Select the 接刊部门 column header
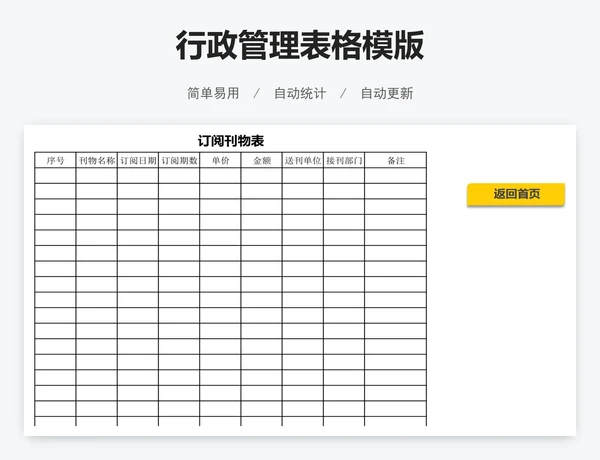Viewport: 600px width, 460px height. tap(343, 160)
